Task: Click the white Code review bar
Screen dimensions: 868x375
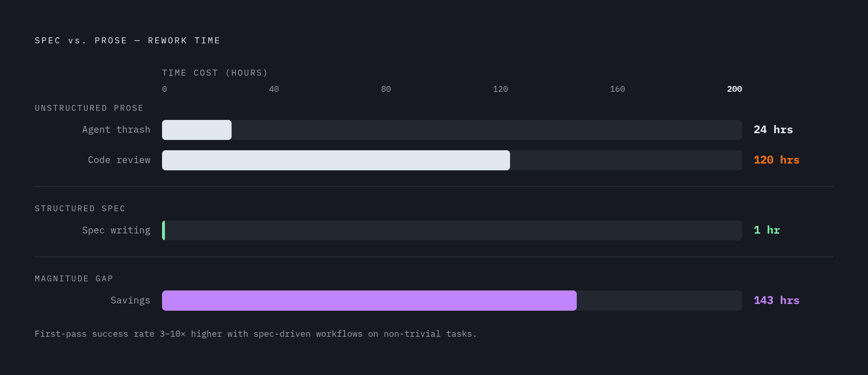Action: pyautogui.click(x=336, y=160)
